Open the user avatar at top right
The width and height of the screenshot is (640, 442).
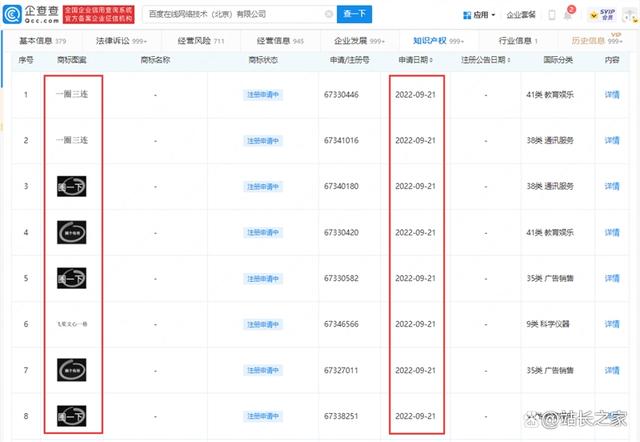click(x=629, y=15)
